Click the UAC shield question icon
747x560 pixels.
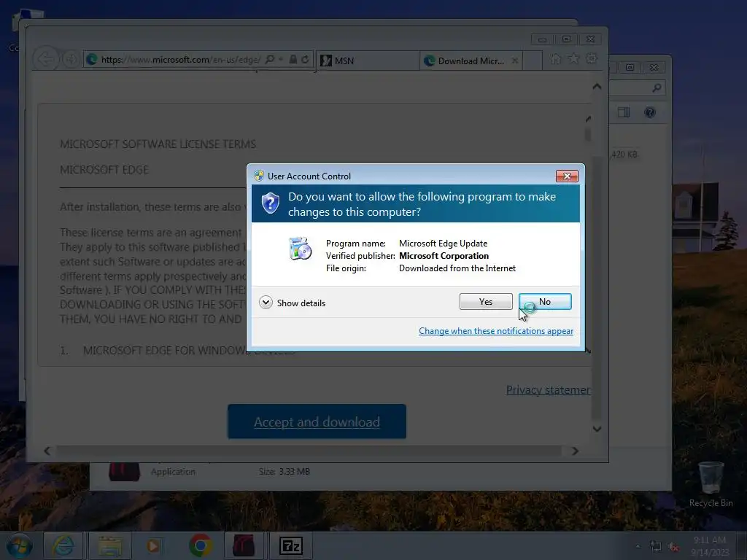(x=270, y=203)
